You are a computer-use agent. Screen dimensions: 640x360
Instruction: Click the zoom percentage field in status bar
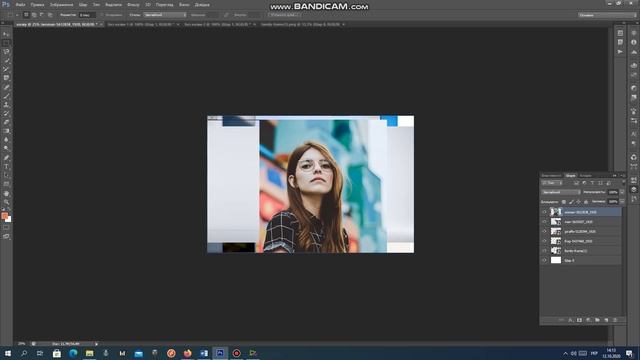coord(22,344)
